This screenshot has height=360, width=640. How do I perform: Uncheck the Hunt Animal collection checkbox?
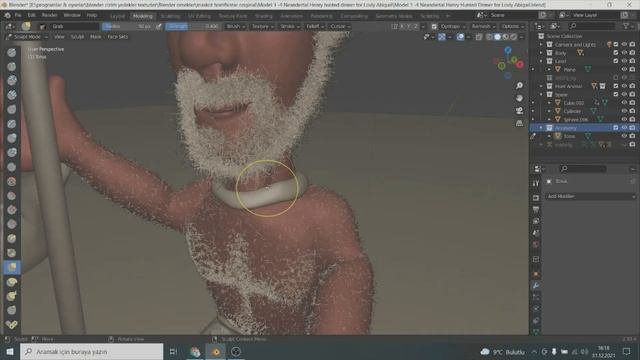(616, 86)
